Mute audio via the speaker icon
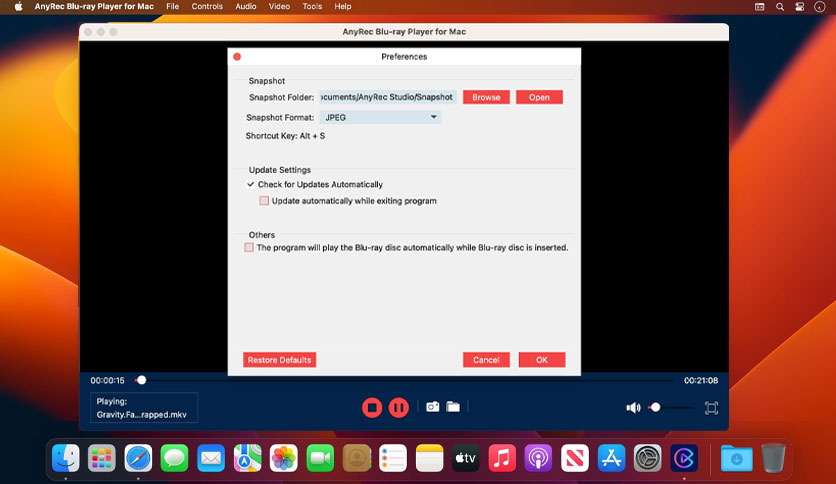Screen dimensions: 836x484 pos(633,408)
